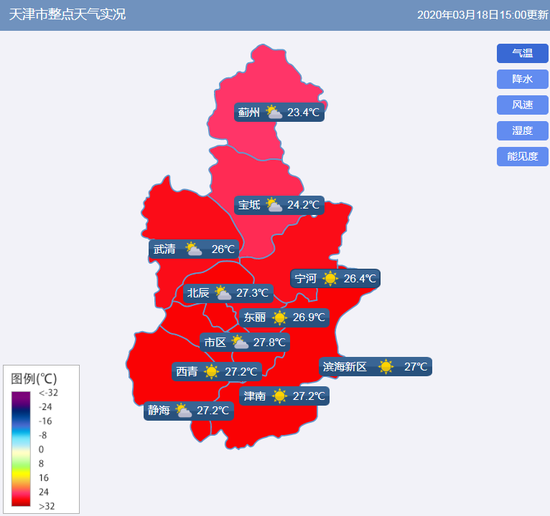550x516 pixels.
Task: Click the 27.8℃ temperature reading
Action: (x=269, y=342)
